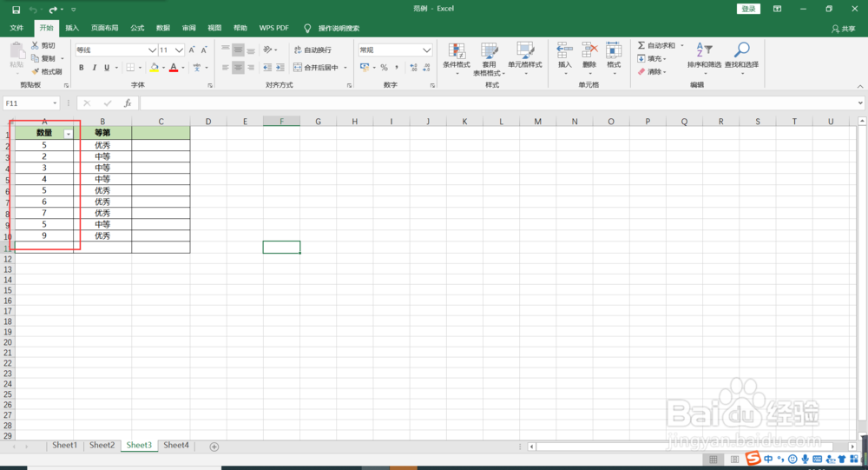The width and height of the screenshot is (868, 470).
Task: Click the Borders icon
Action: point(131,68)
